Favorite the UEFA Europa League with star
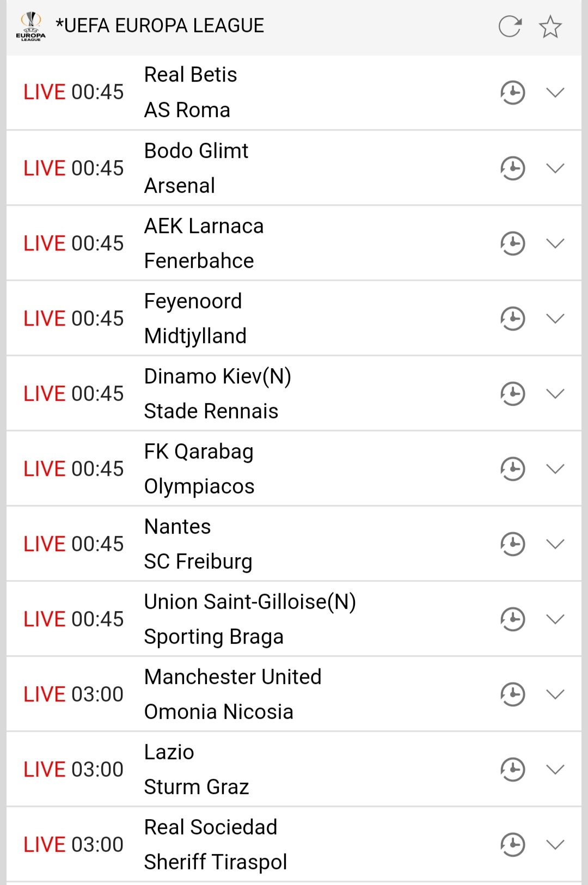Screen dimensions: 588x885 [550, 26]
